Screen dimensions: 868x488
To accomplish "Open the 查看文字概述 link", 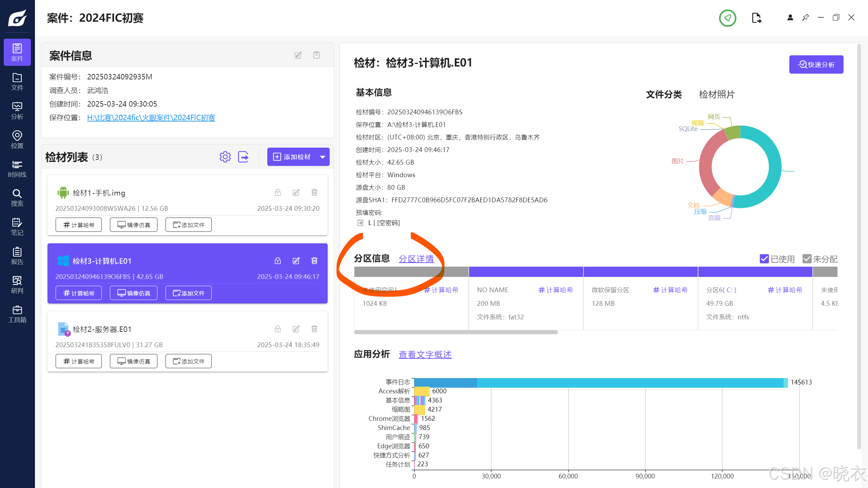I will point(425,354).
